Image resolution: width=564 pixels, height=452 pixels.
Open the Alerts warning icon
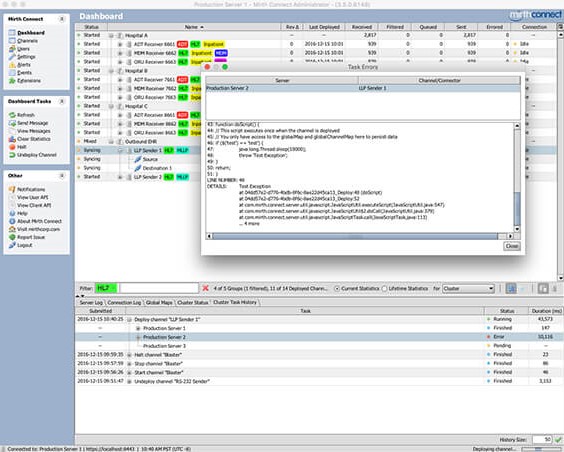pos(12,65)
